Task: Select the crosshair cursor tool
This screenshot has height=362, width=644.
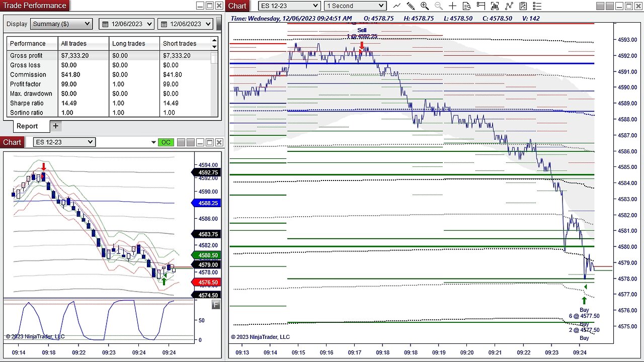Action: pos(452,6)
